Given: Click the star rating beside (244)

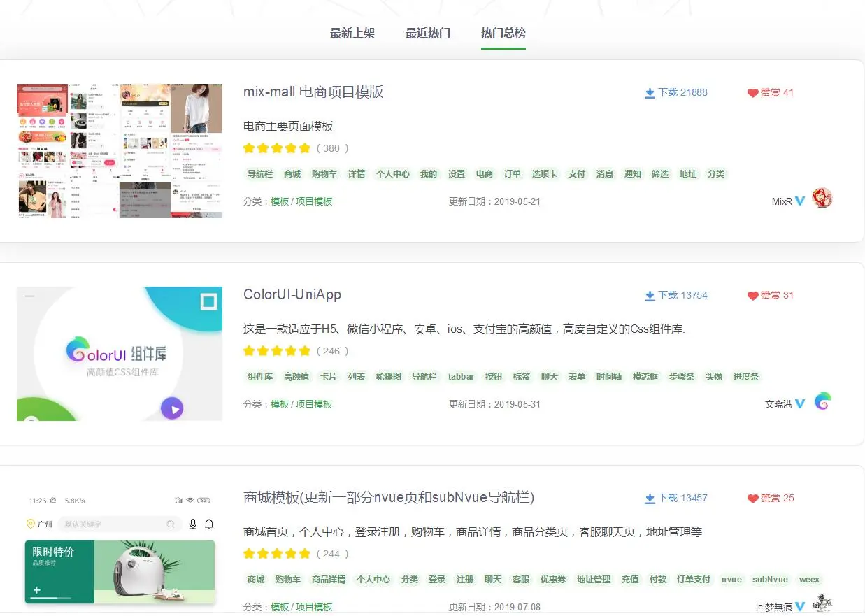Looking at the screenshot, I should pos(277,554).
